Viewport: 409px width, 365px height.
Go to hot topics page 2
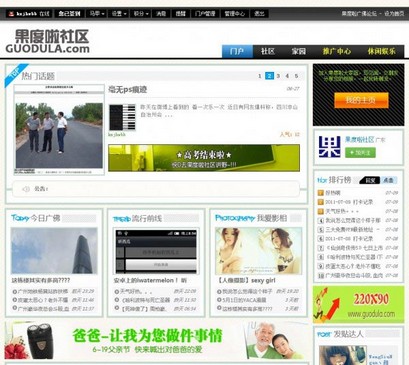(269, 76)
